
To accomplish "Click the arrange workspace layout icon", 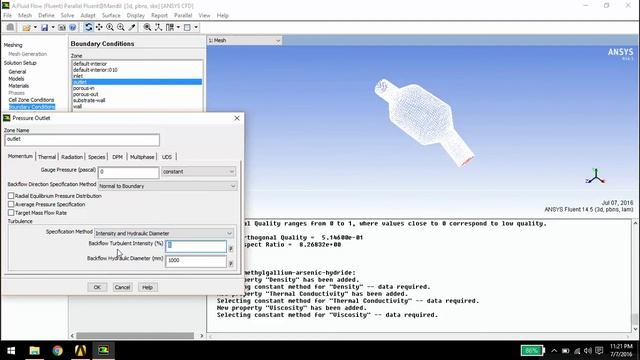I will [x=170, y=27].
